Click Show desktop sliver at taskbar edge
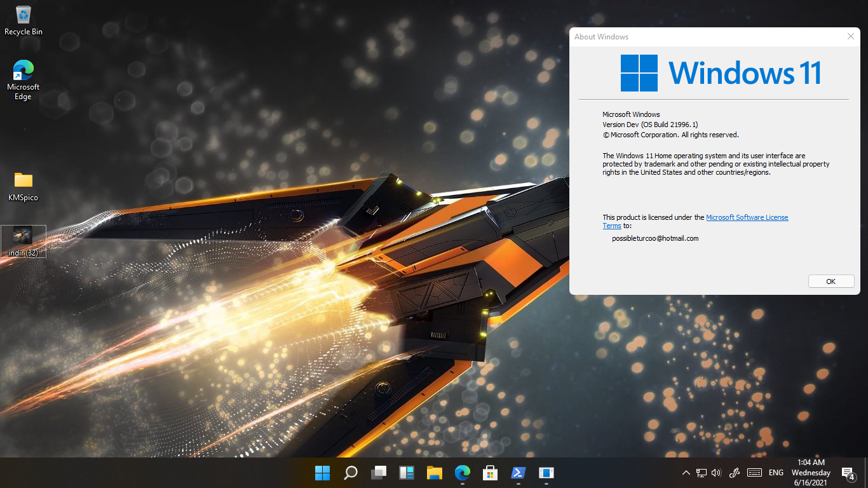 point(865,473)
